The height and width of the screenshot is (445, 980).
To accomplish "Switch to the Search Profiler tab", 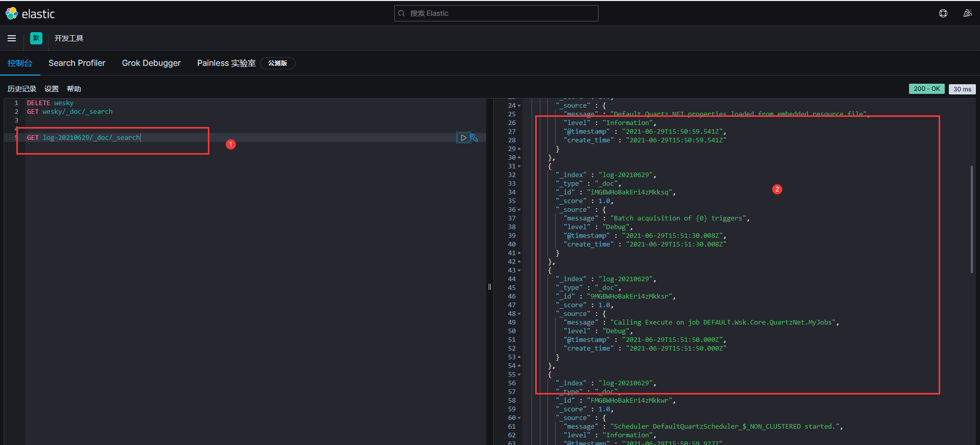I will pyautogui.click(x=77, y=63).
